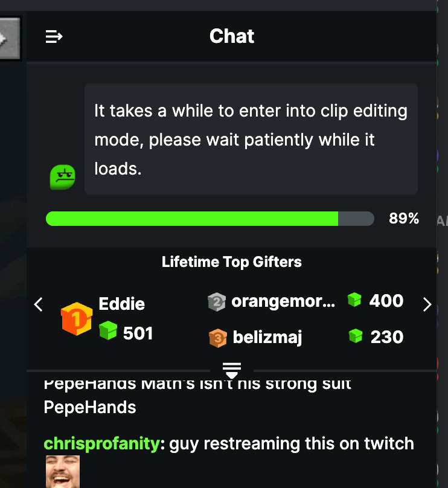Click the Chat header title
448x488 pixels.
[x=232, y=36]
